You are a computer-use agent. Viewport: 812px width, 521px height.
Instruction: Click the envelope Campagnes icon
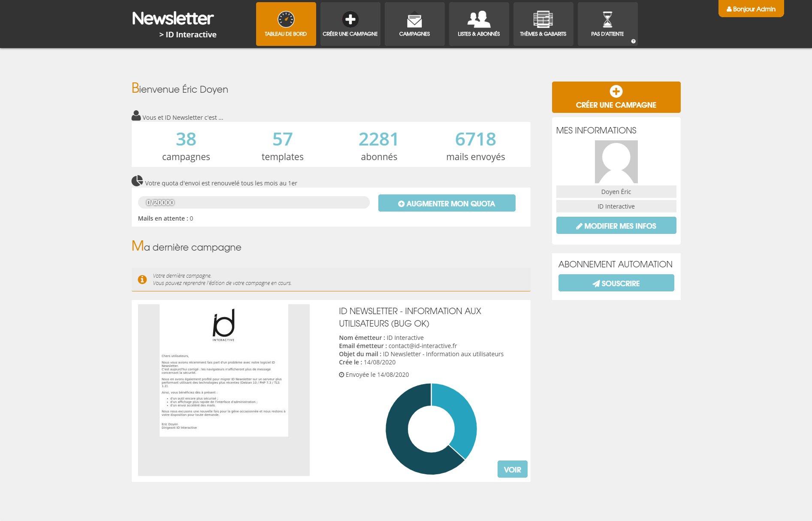(414, 20)
